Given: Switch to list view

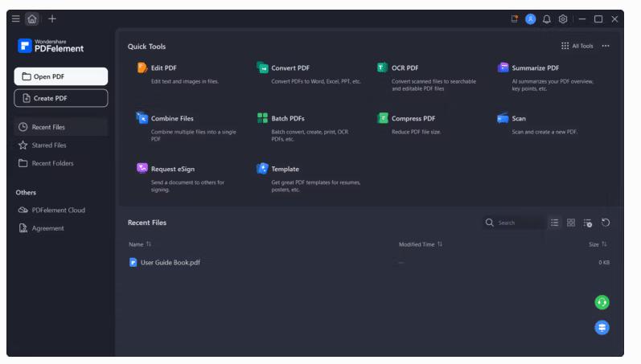Looking at the screenshot, I should (x=554, y=223).
